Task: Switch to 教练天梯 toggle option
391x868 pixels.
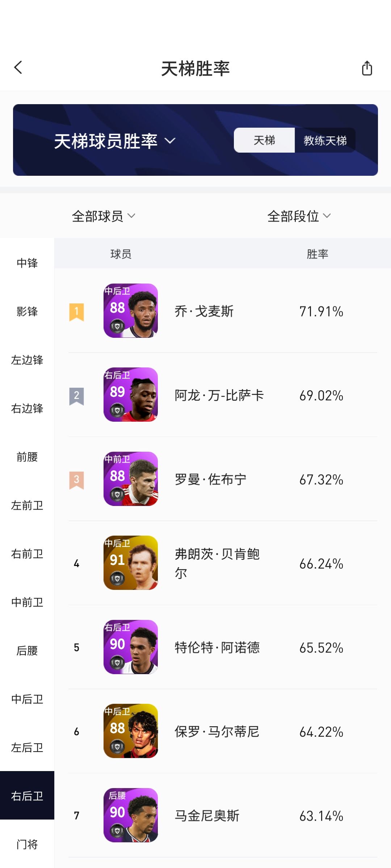Action: pyautogui.click(x=325, y=140)
